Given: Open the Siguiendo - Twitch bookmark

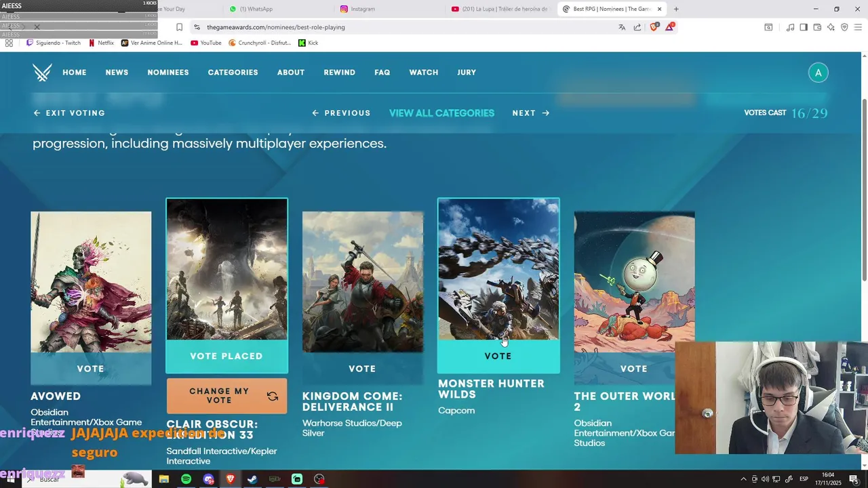Looking at the screenshot, I should click(x=54, y=43).
